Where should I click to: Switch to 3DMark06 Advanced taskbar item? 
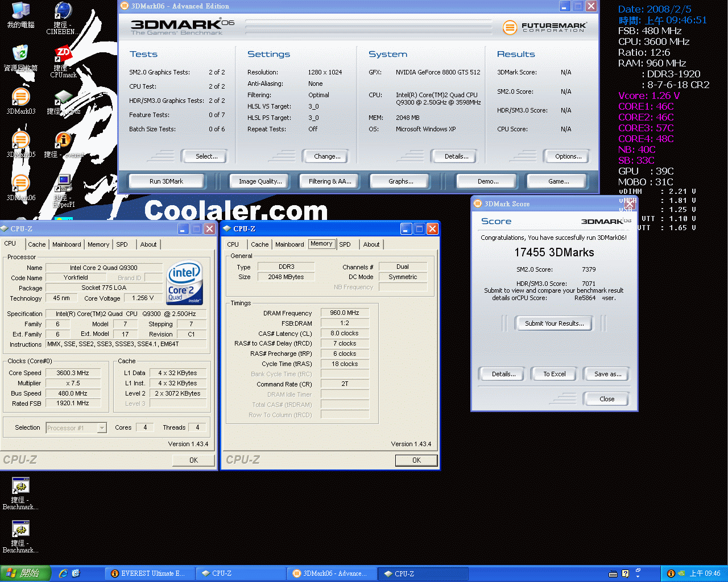332,573
